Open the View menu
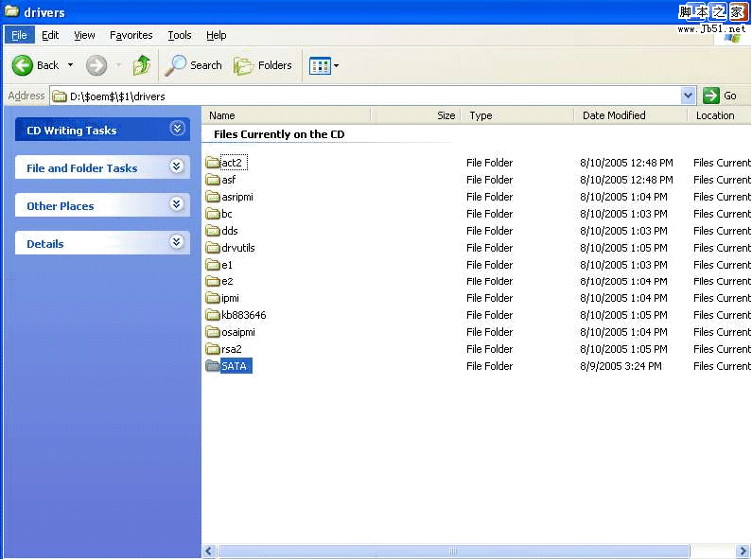This screenshot has width=752, height=560. point(84,35)
